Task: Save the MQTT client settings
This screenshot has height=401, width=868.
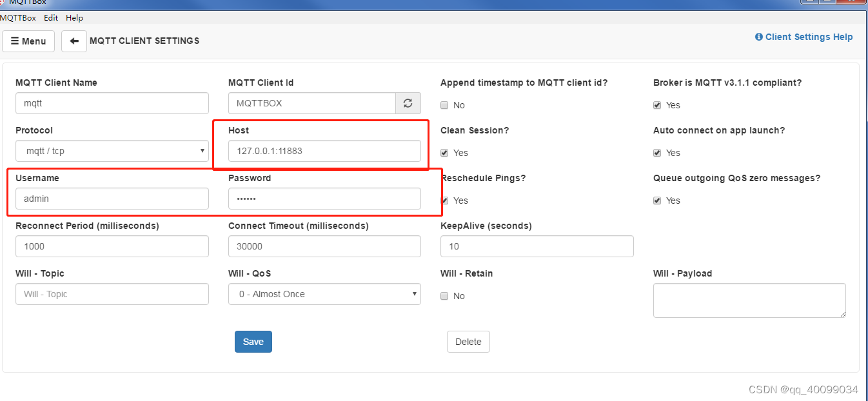Action: click(x=253, y=342)
